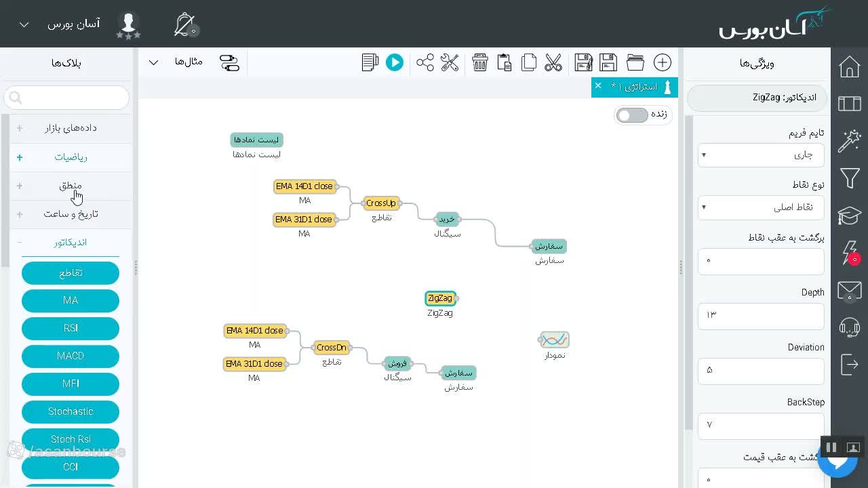
Task: Select the نمودار chart node
Action: [554, 340]
